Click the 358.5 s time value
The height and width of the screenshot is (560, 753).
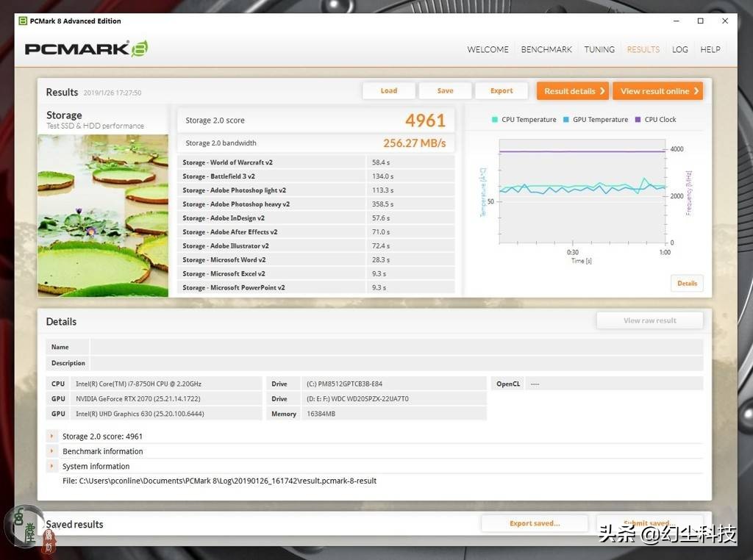point(382,204)
